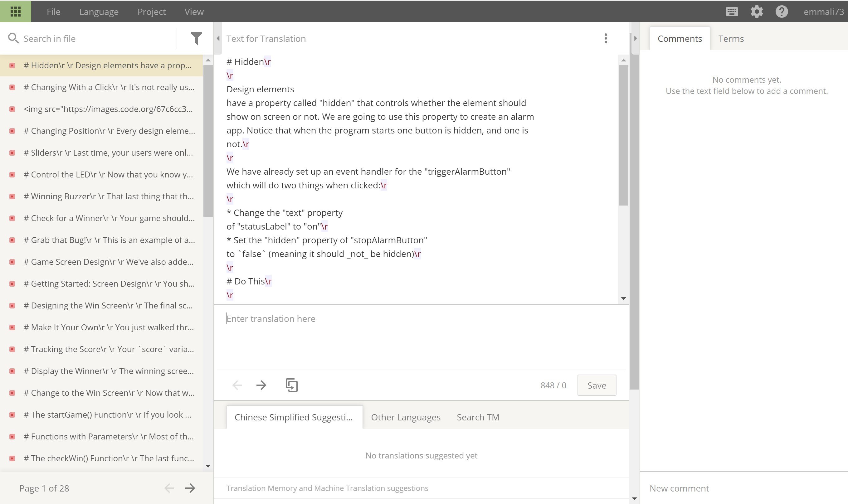The width and height of the screenshot is (848, 504).
Task: Select '# Tracking the Score' string
Action: (x=101, y=349)
